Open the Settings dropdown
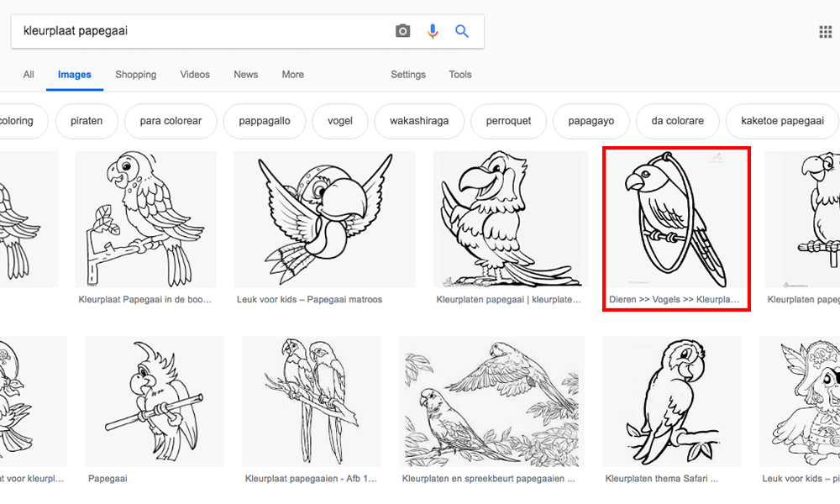Image resolution: width=840 pixels, height=504 pixels. [408, 75]
